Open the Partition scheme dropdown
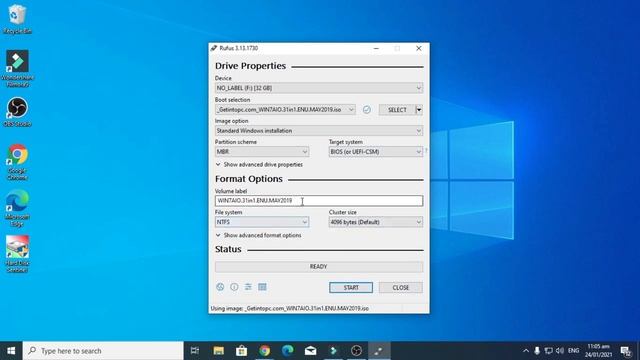Screen dimensions: 640x360 tap(262, 151)
